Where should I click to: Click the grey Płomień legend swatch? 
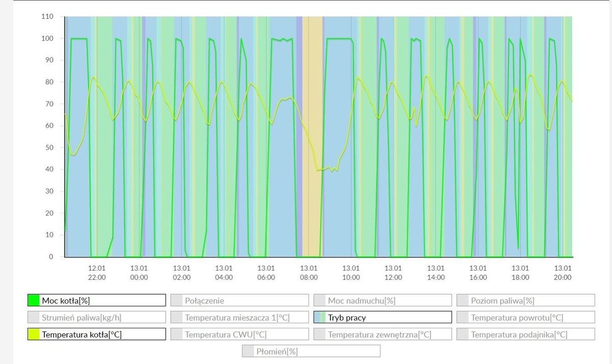pos(248,351)
